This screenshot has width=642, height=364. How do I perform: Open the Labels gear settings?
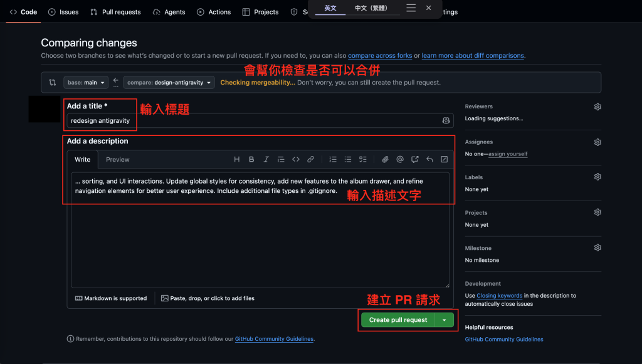click(597, 177)
